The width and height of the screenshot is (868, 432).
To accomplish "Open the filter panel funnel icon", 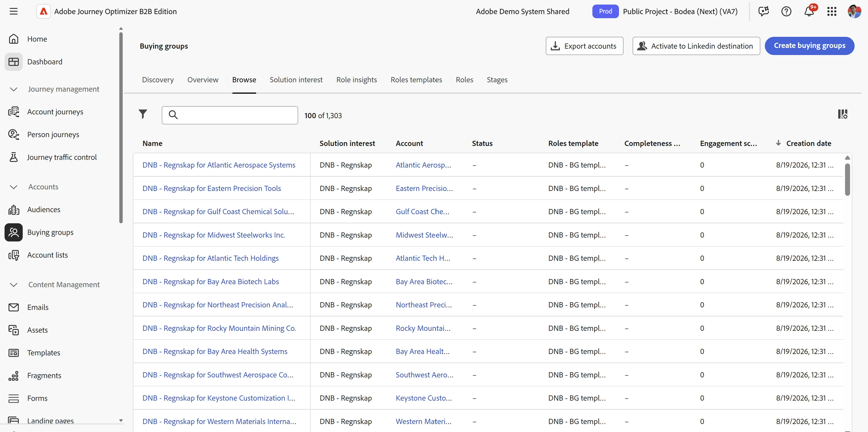I will click(143, 114).
